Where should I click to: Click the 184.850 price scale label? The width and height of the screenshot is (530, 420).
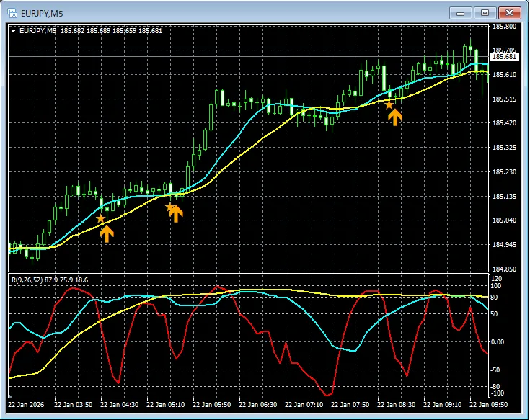(503, 269)
